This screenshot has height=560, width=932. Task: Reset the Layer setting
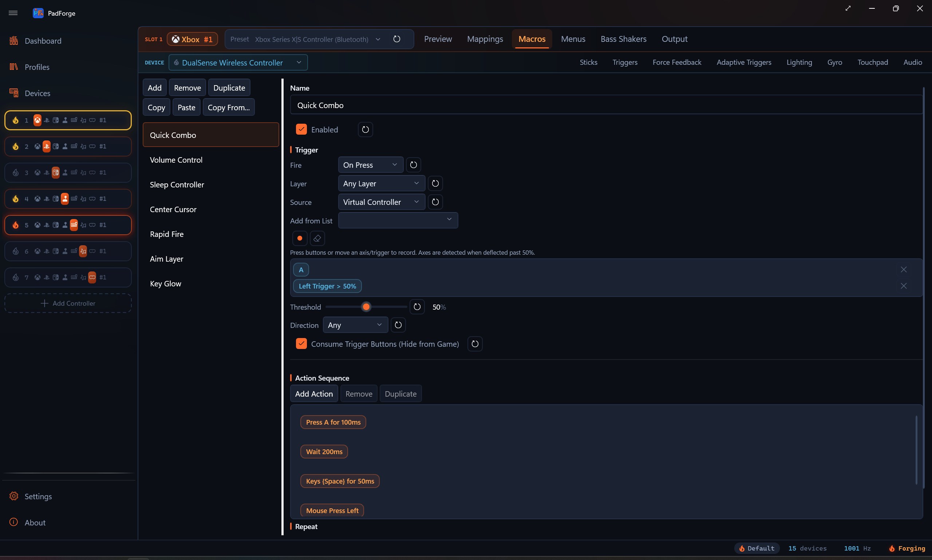(x=435, y=183)
